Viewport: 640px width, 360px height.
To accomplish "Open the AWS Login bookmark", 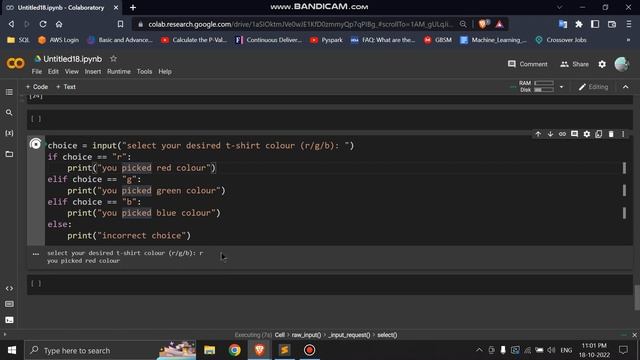I will pyautogui.click(x=58, y=40).
